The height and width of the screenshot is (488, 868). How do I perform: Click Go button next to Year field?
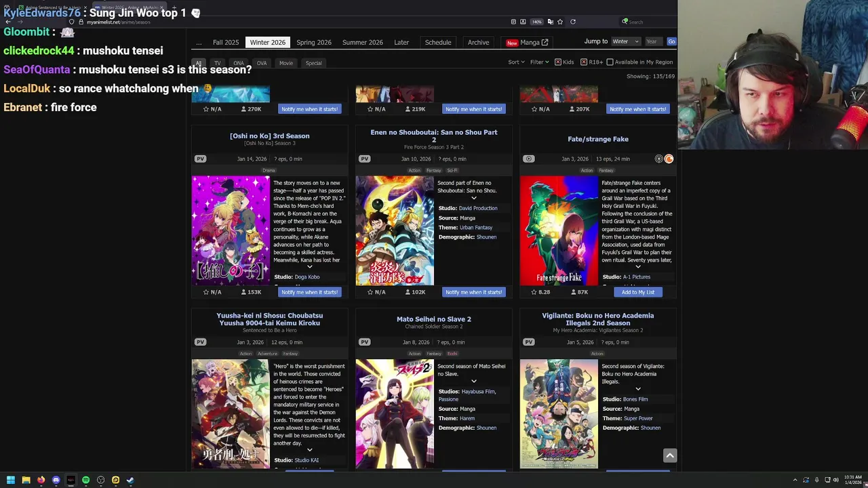(671, 42)
